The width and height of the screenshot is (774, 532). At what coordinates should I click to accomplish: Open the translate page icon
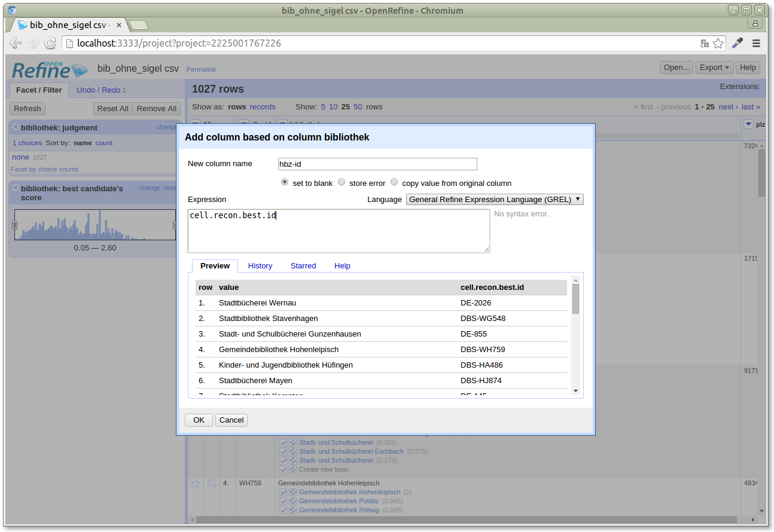coord(705,43)
